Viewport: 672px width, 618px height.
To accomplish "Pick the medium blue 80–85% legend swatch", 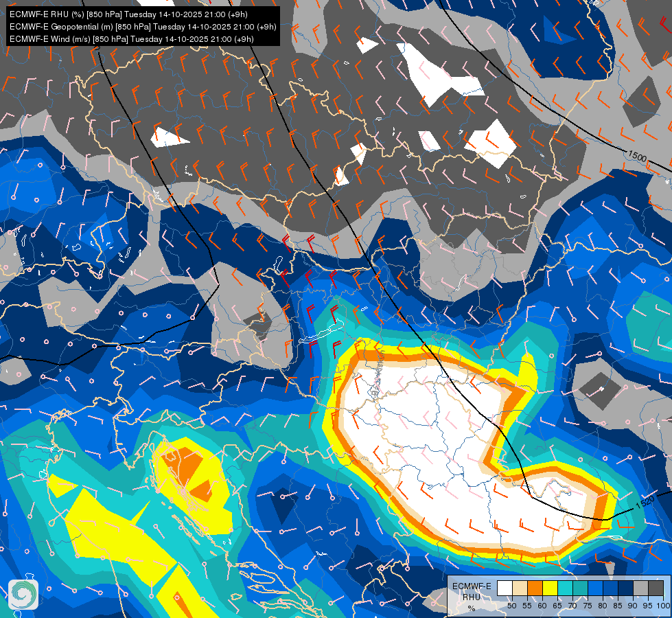I will (610, 588).
